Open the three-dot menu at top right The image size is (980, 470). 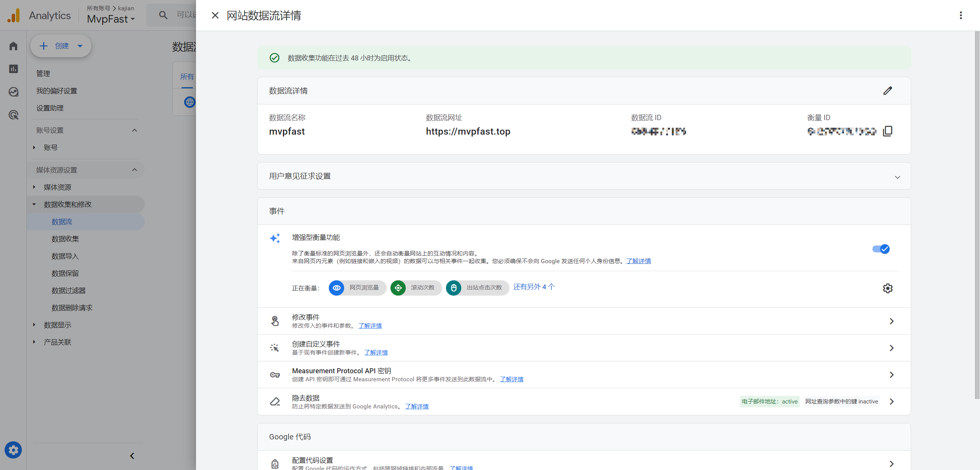click(x=960, y=15)
